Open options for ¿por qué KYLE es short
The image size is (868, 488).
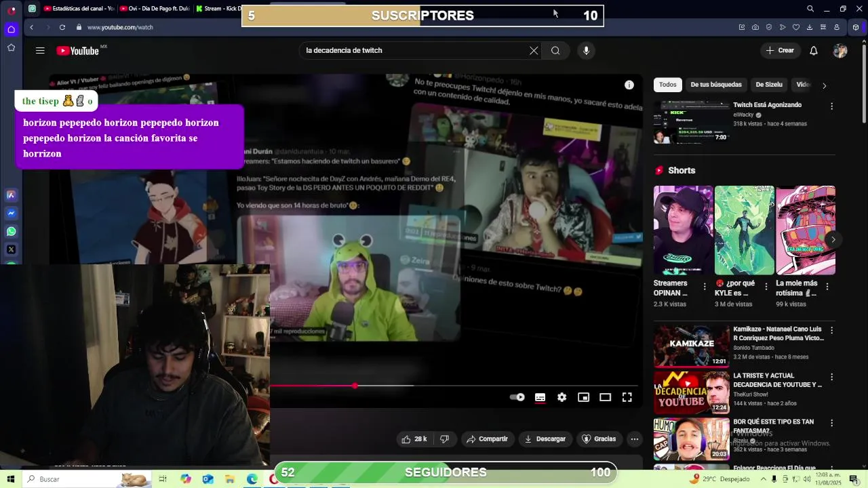(x=766, y=287)
